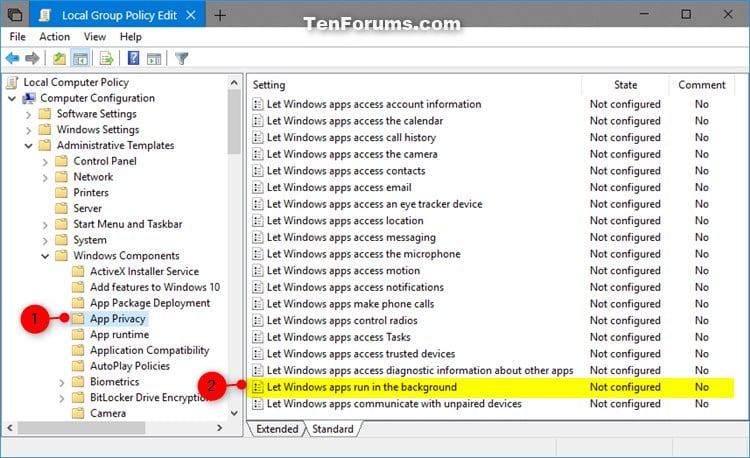Screen dimensions: 750x458
Task: Expand the Network node
Action: pyautogui.click(x=45, y=178)
